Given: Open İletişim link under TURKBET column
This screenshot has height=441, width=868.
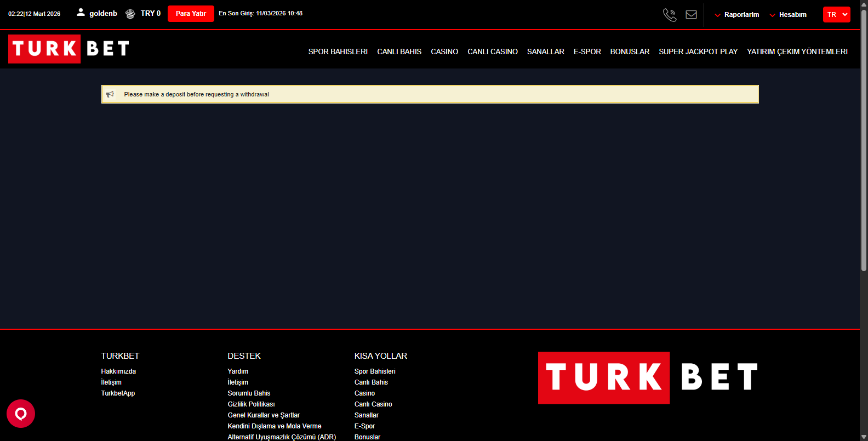Looking at the screenshot, I should click(111, 382).
